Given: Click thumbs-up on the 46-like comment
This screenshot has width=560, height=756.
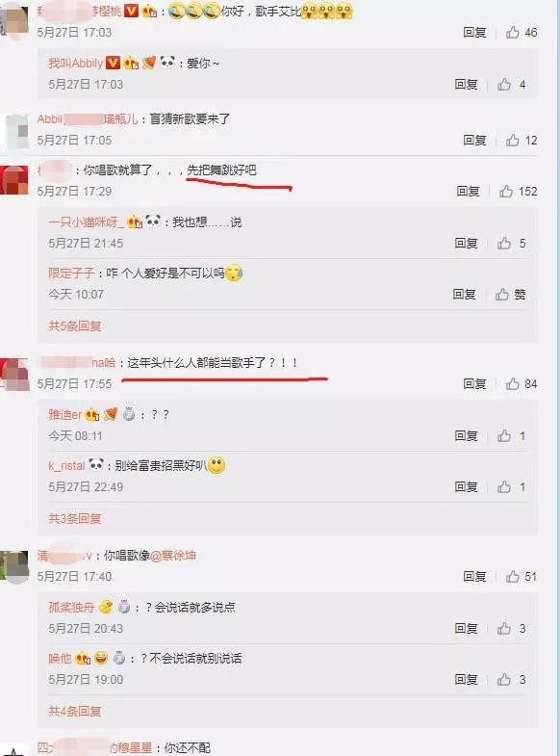Looking at the screenshot, I should (512, 33).
